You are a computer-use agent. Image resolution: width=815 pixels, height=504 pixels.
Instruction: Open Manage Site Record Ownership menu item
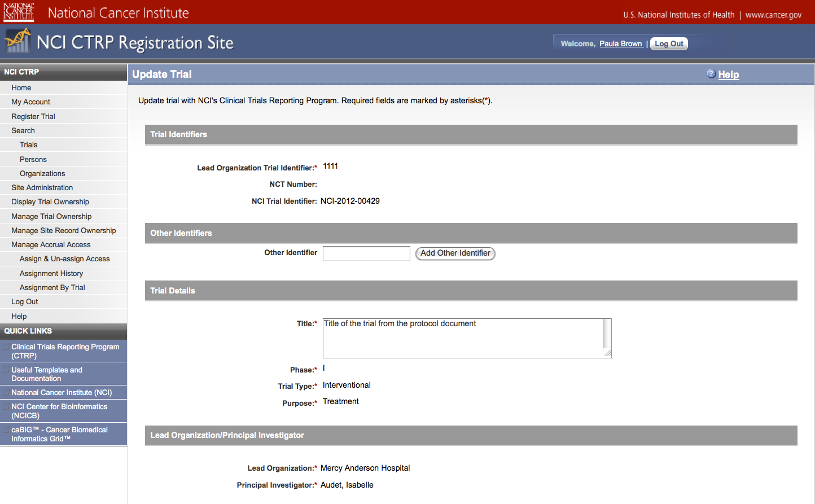click(x=63, y=230)
